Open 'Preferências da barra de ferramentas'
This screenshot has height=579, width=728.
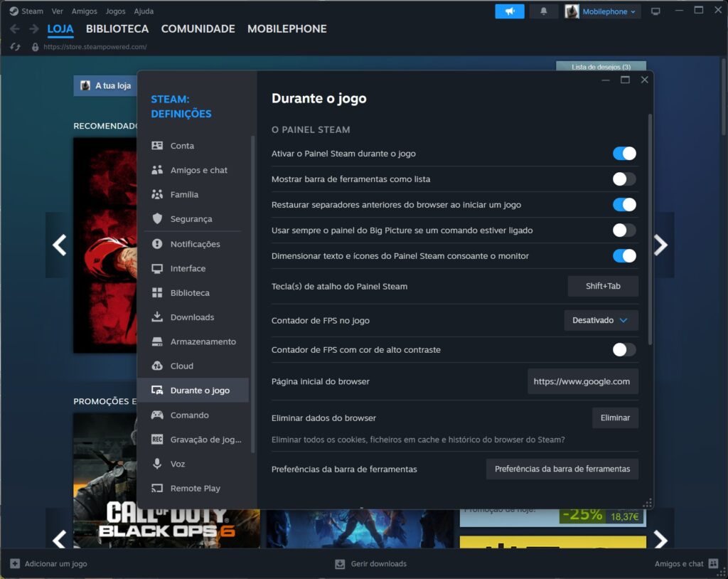562,469
